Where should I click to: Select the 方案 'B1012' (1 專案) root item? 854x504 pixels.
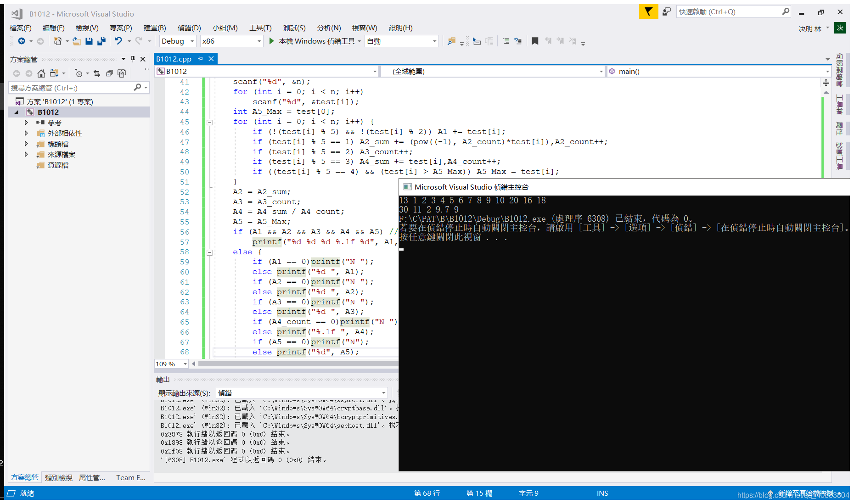[x=60, y=101]
